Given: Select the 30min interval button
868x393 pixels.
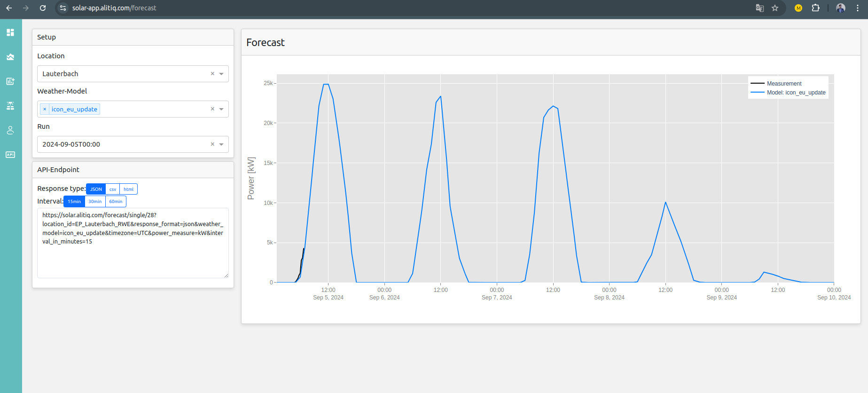Looking at the screenshot, I should [95, 202].
